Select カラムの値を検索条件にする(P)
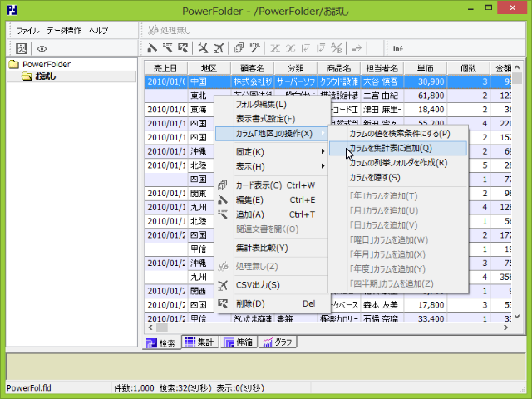 398,134
